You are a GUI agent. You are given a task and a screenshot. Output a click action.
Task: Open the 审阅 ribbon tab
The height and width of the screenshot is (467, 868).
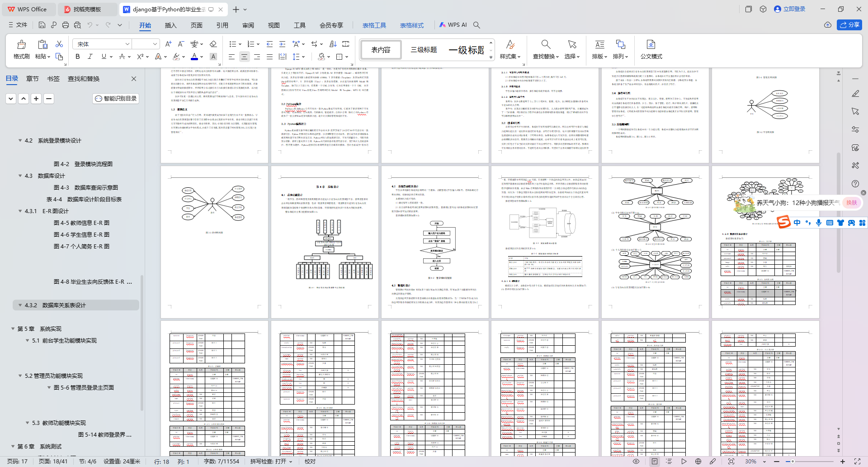coord(248,25)
